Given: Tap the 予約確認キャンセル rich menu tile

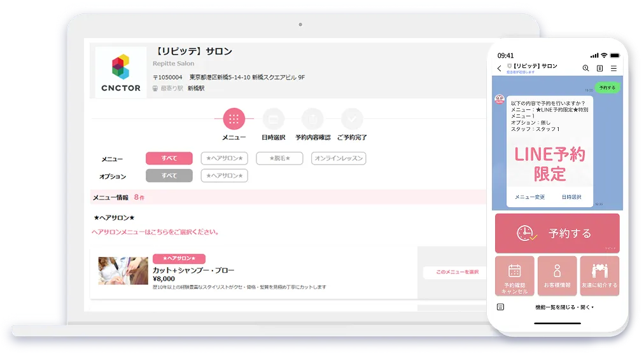Looking at the screenshot, I should coord(515,276).
